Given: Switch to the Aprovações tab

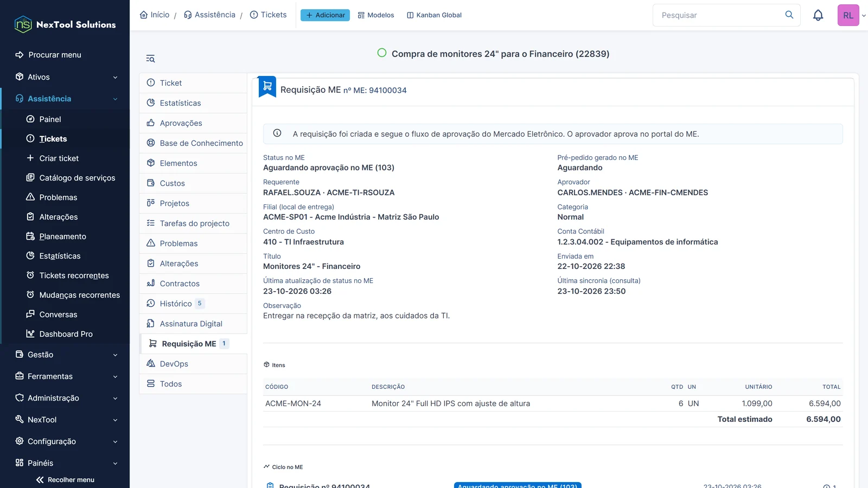Looking at the screenshot, I should 193,123.
